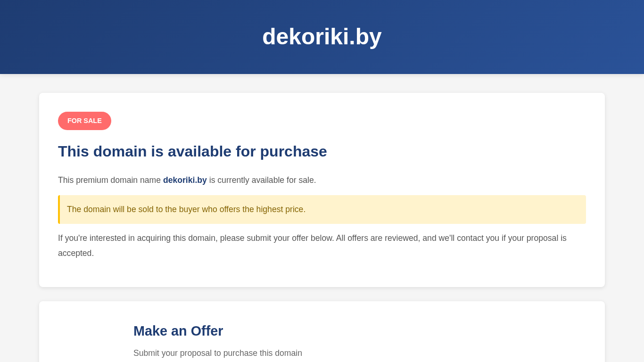Click the phrase 'is currently available for sale'
This screenshot has height=362, width=644.
click(263, 180)
